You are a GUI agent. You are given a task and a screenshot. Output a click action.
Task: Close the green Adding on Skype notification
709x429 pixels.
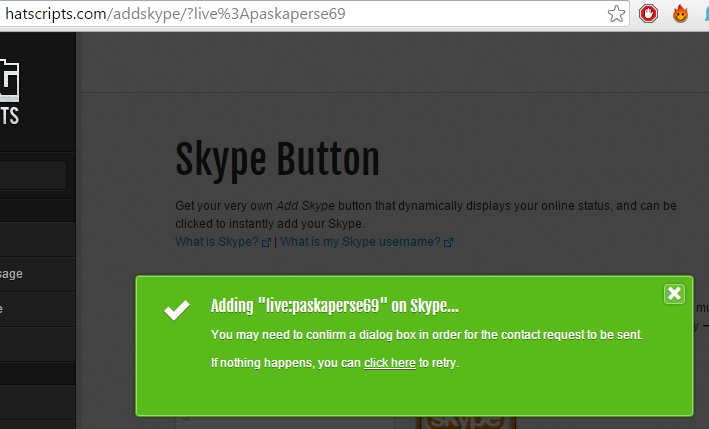[674, 294]
